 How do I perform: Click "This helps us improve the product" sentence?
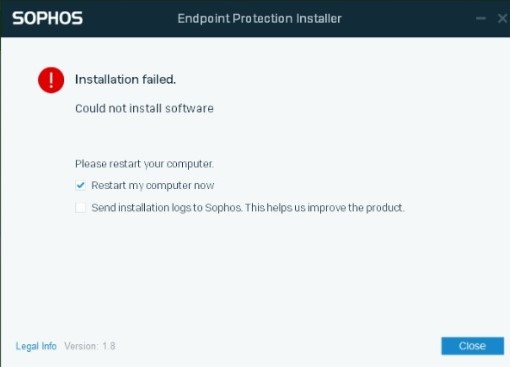pyautogui.click(x=325, y=208)
